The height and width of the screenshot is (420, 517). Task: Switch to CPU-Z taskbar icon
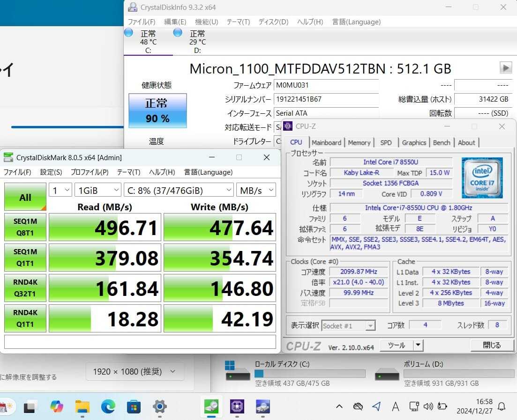point(237,407)
